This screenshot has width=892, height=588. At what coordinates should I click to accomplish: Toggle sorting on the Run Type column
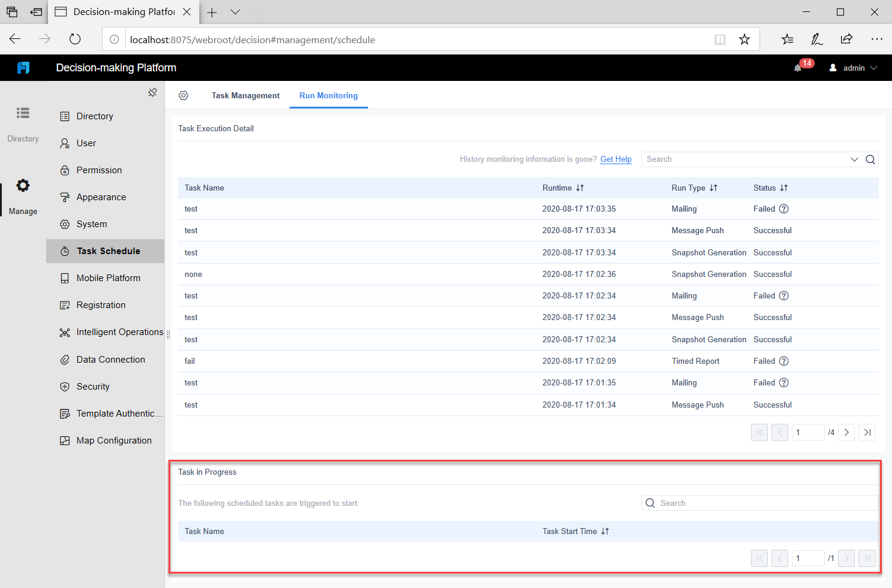point(713,188)
